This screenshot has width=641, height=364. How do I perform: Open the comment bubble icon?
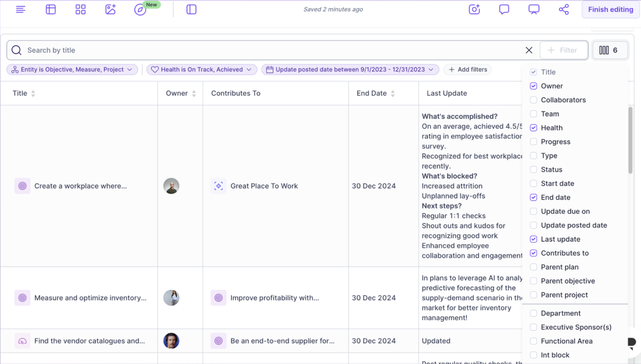(x=504, y=9)
